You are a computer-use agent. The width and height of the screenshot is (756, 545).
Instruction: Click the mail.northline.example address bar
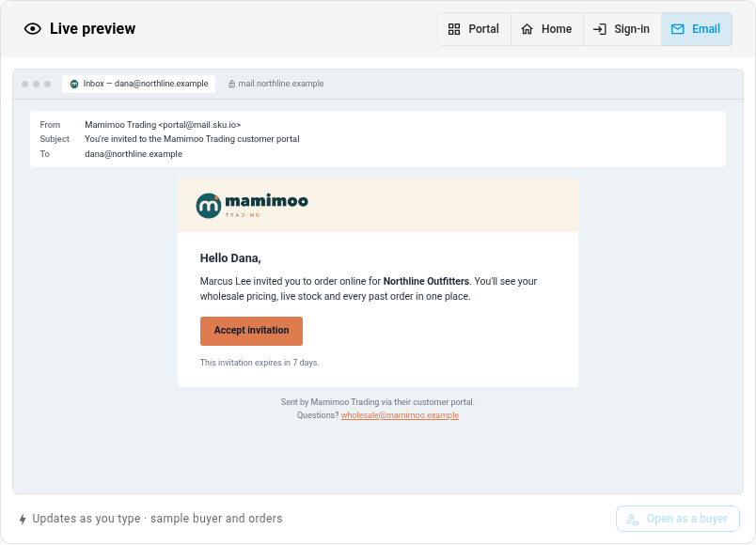pyautogui.click(x=276, y=84)
